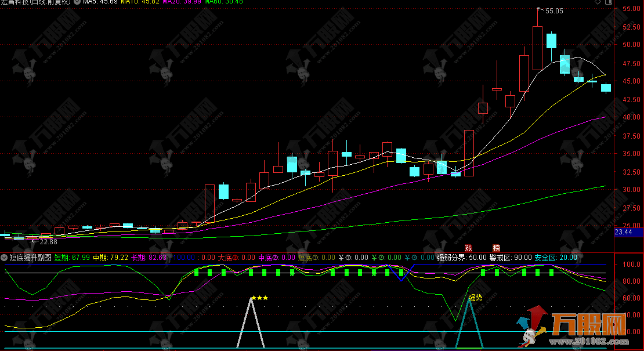The height and width of the screenshot is (351, 644).
Task: Click the 23.44 price tag on axis
Action: click(x=623, y=232)
